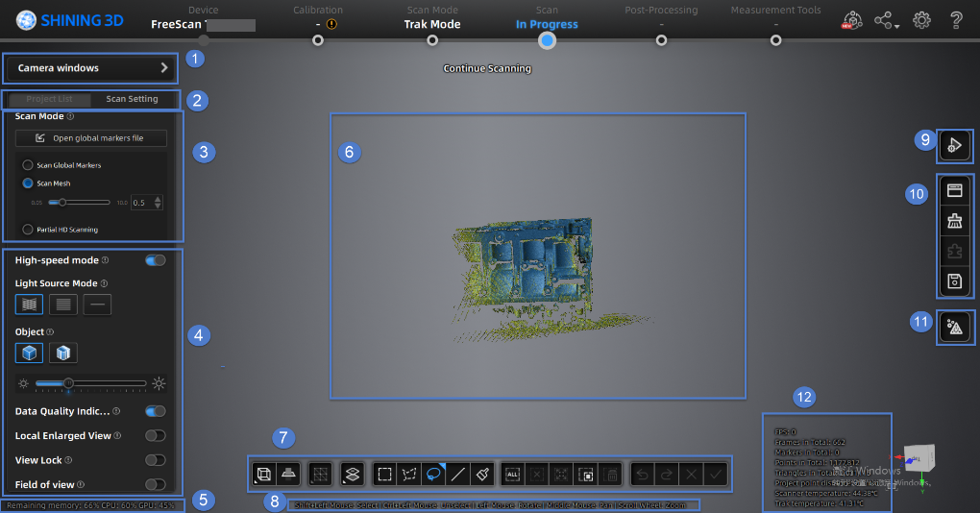The height and width of the screenshot is (513, 980).
Task: Click the Select All icon
Action: click(x=513, y=475)
